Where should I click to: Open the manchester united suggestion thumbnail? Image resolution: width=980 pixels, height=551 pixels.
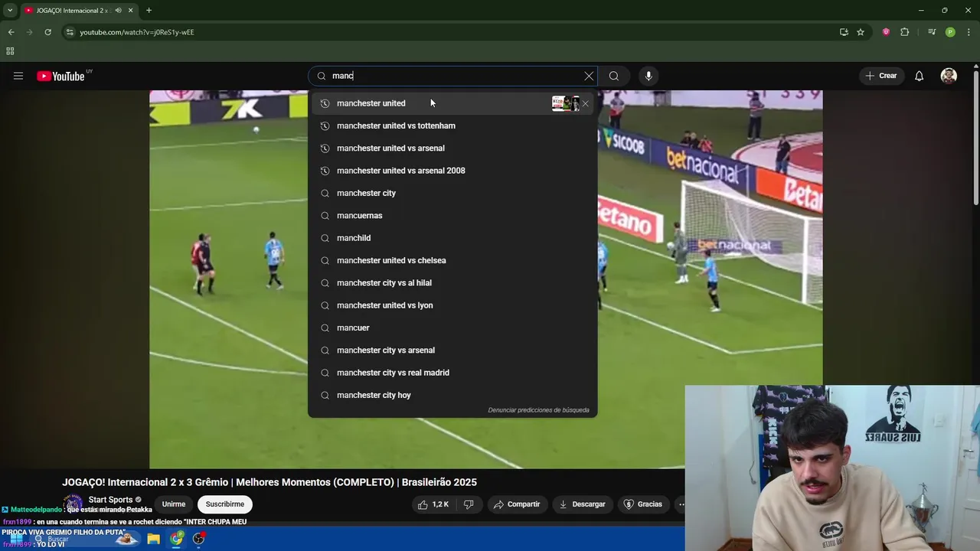click(x=565, y=103)
